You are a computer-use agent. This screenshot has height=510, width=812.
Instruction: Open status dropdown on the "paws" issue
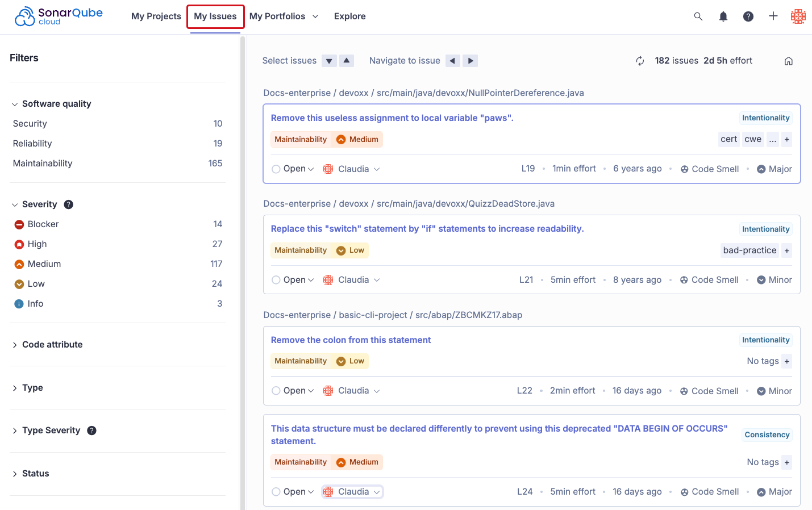coord(298,169)
